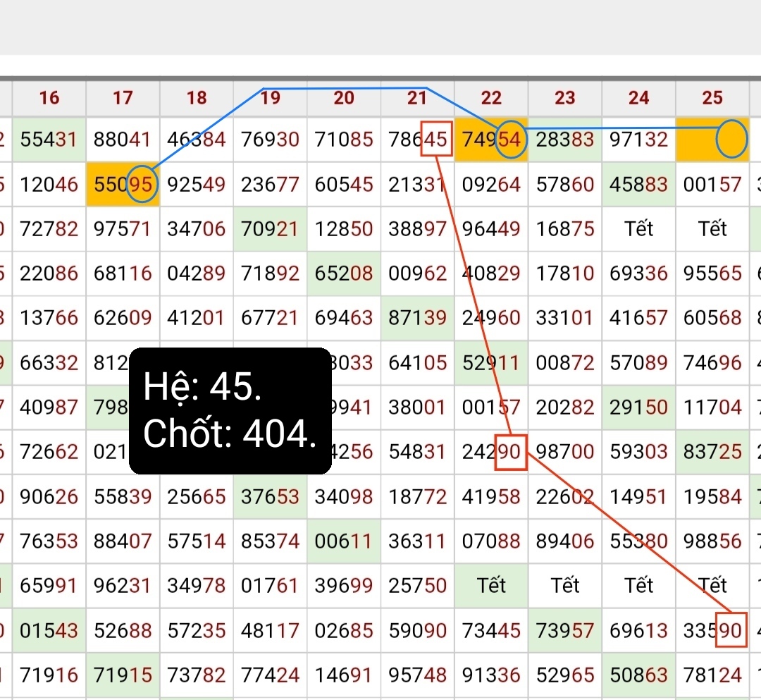761x700 pixels.
Task: Click cell 25750
Action: [417, 585]
